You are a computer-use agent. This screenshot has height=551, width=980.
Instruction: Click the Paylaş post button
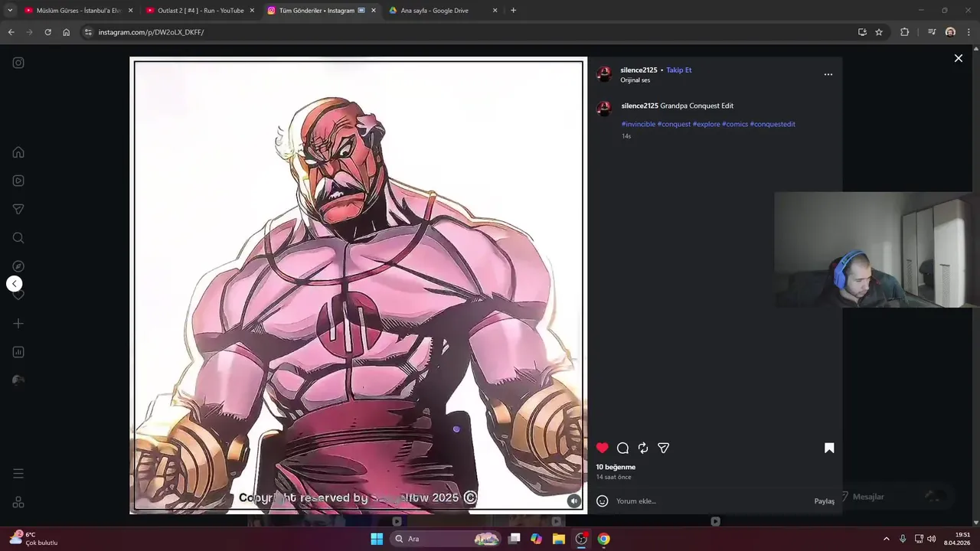pos(825,501)
